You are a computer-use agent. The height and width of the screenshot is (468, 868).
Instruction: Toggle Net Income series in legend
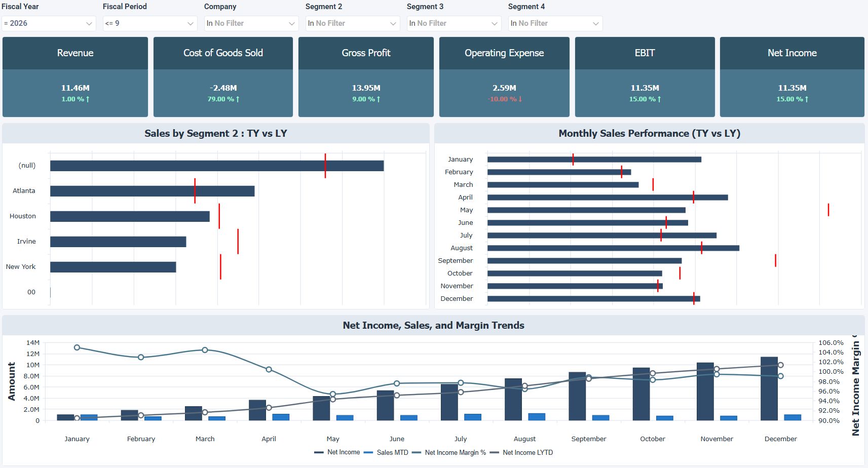pos(337,452)
